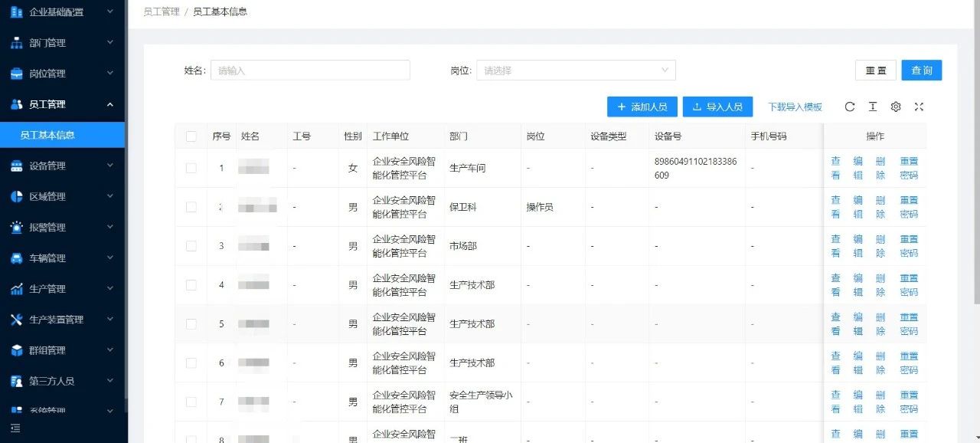Check the checkbox for row 1

tap(191, 168)
